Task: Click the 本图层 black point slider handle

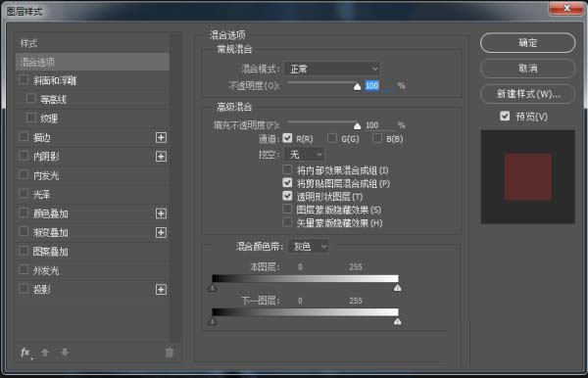Action: coord(213,288)
